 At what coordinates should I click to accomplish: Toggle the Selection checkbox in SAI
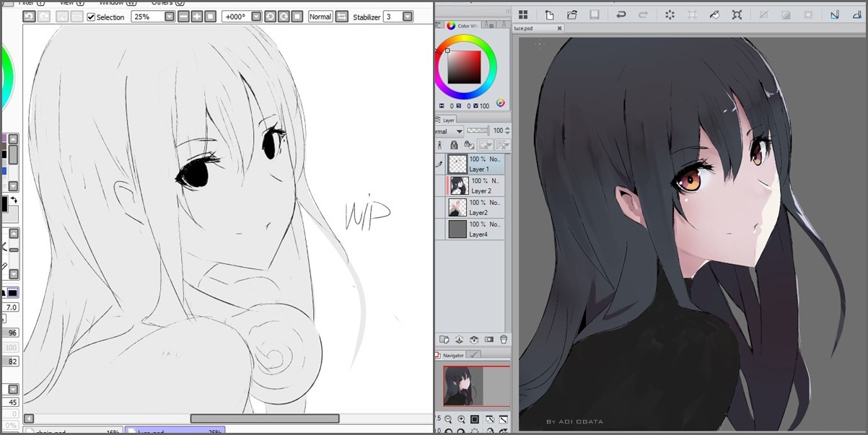pyautogui.click(x=91, y=17)
